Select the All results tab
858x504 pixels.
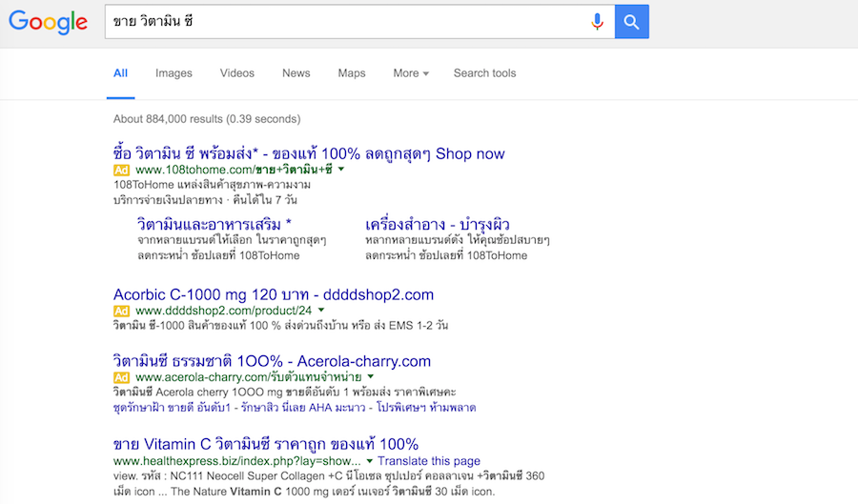tap(120, 73)
